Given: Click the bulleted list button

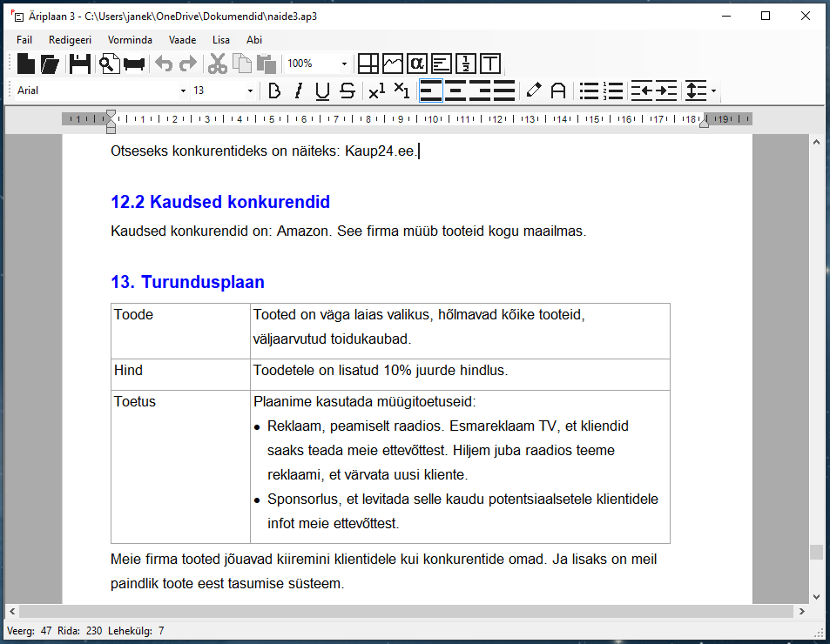Looking at the screenshot, I should [x=590, y=91].
